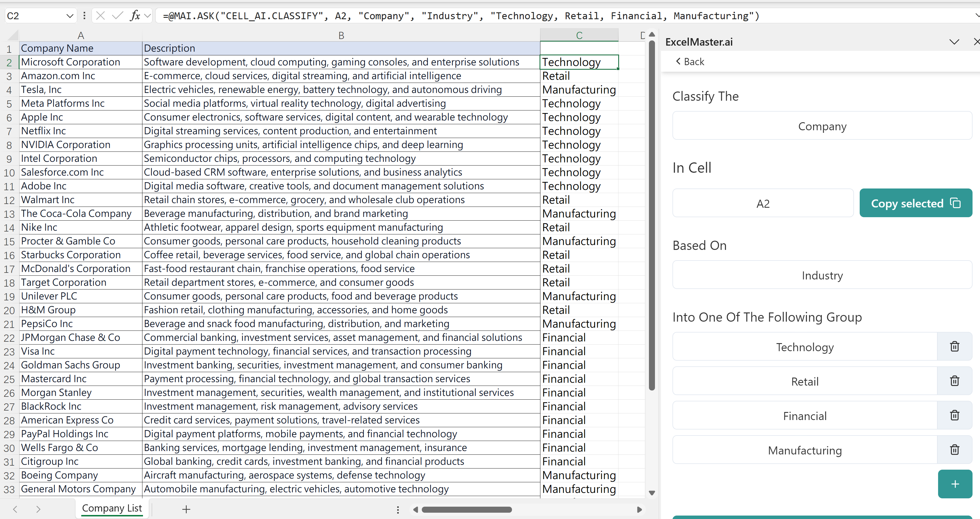
Task: Select cell Starbucks Corporation
Action: [81, 255]
